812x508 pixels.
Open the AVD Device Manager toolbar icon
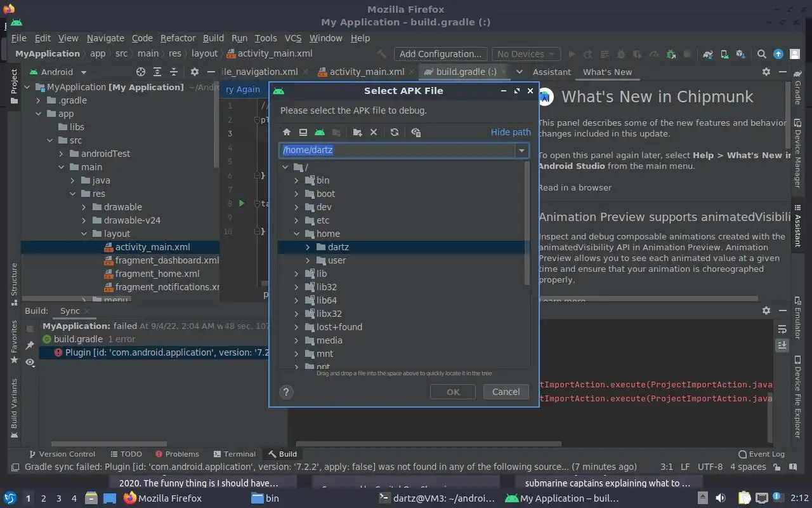(724, 54)
